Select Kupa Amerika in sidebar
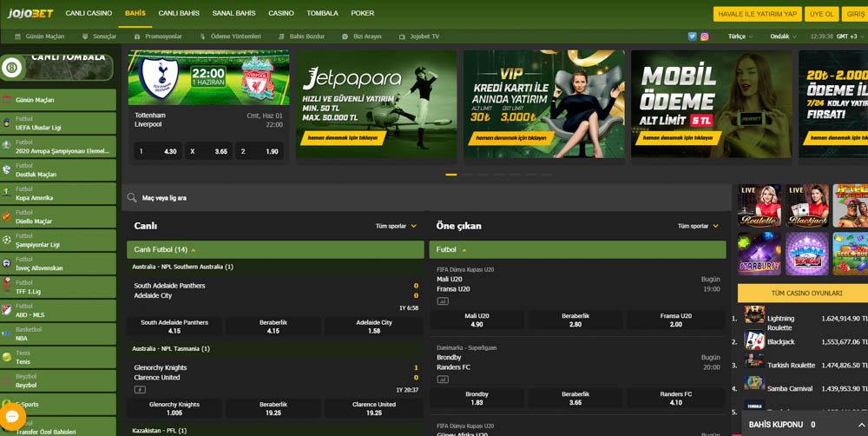The height and width of the screenshot is (436, 868). coord(58,194)
